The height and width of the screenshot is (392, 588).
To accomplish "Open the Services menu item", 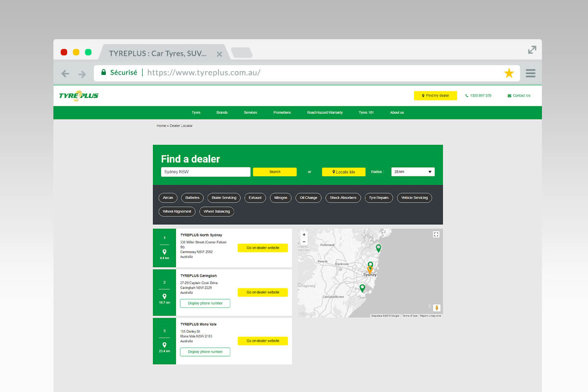I will click(250, 113).
